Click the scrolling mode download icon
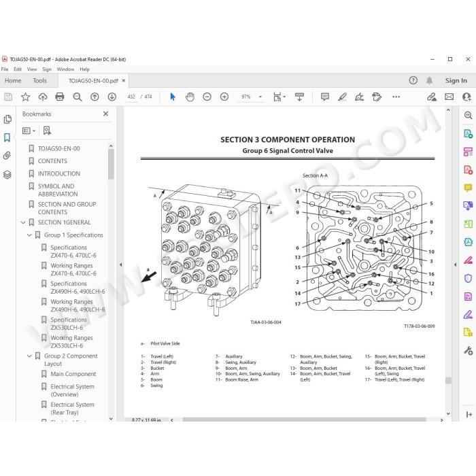 (300, 97)
